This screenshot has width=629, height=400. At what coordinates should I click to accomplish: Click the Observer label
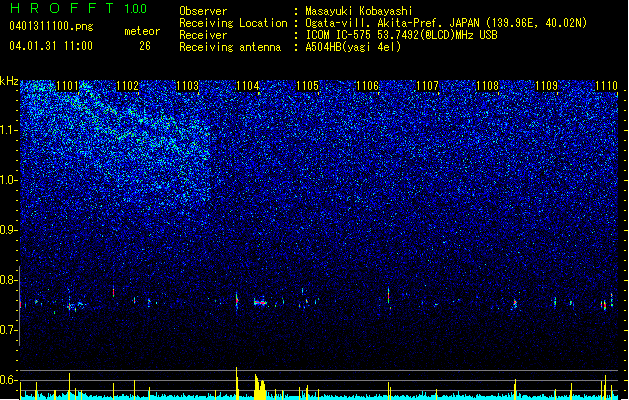click(203, 11)
